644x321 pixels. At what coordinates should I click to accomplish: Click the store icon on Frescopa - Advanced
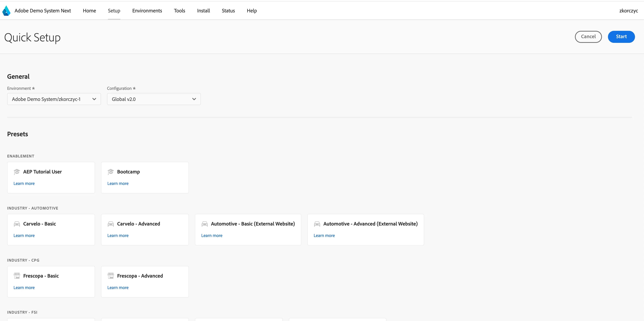(x=111, y=276)
